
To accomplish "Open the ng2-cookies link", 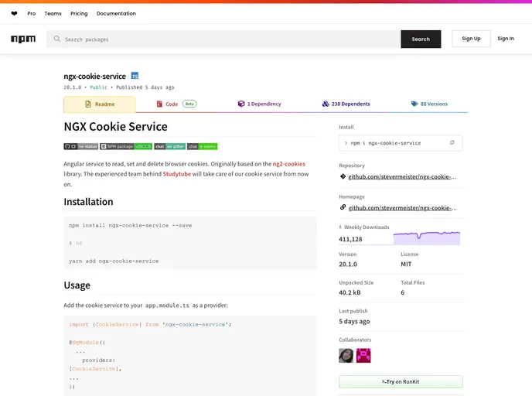I will (x=289, y=164).
